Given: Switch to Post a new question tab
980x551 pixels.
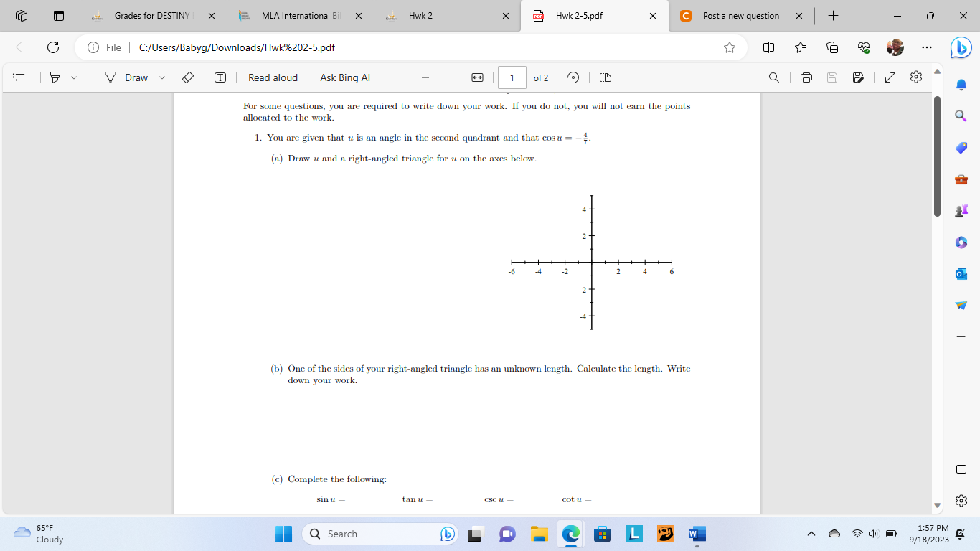Looking at the screenshot, I should click(741, 16).
